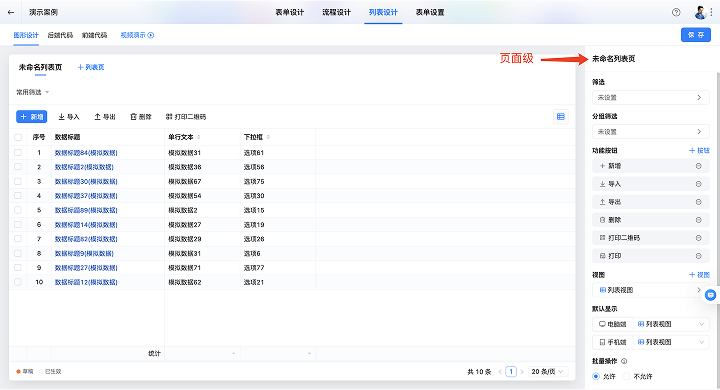The image size is (720, 390).
Task: Open the 20 条/页 page size dropdown
Action: pyautogui.click(x=547, y=372)
